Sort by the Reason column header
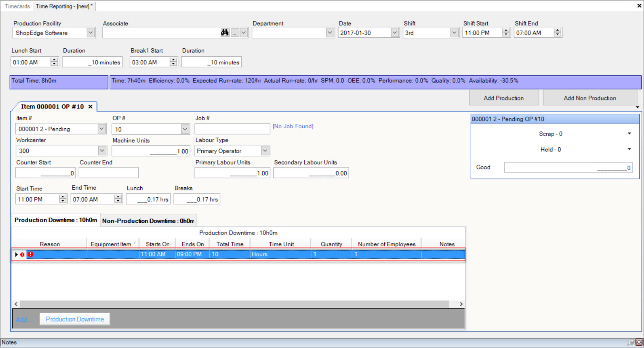 coord(50,244)
